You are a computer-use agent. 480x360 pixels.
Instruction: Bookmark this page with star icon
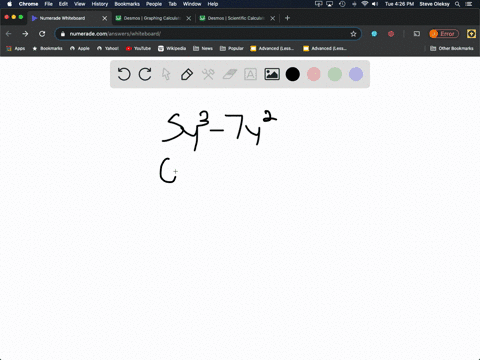point(353,34)
